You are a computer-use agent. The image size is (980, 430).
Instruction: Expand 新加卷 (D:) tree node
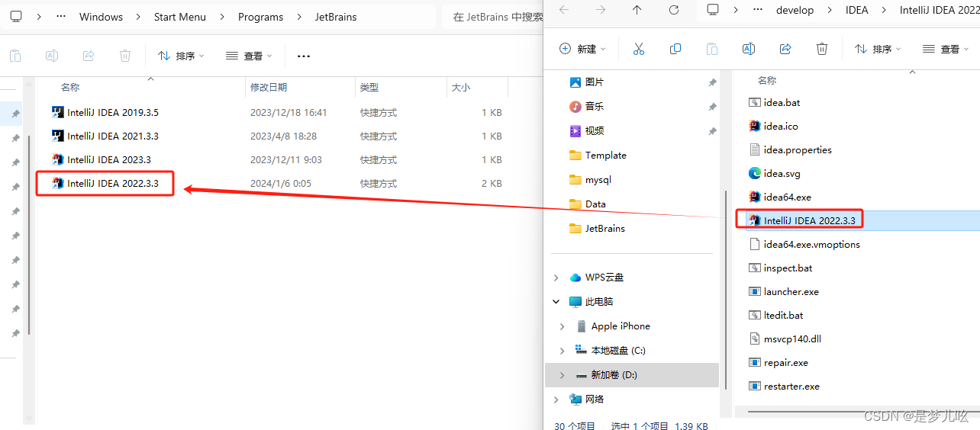(x=563, y=375)
